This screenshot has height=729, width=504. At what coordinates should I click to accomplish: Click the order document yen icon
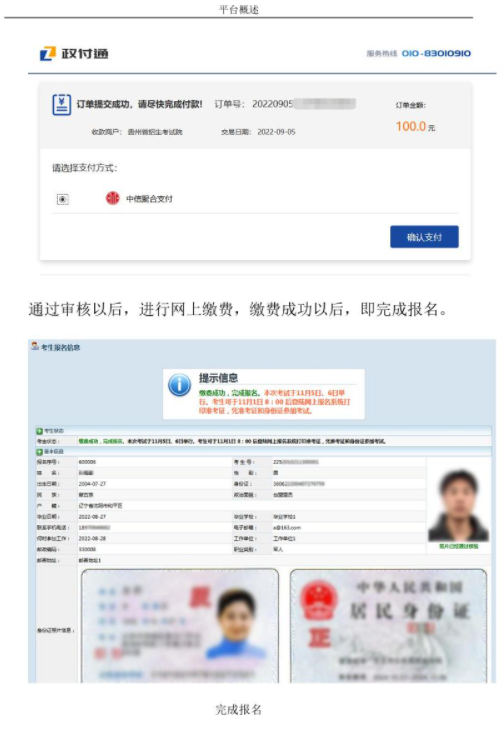click(61, 105)
